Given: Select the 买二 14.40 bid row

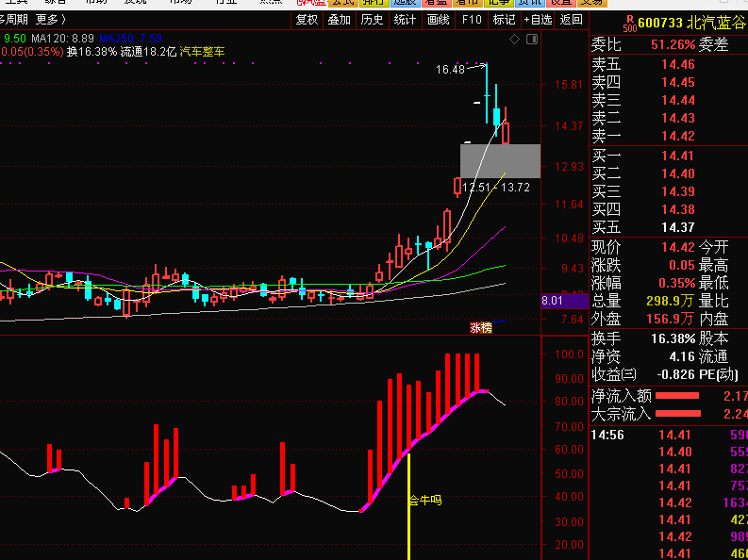Looking at the screenshot, I should pyautogui.click(x=670, y=173).
